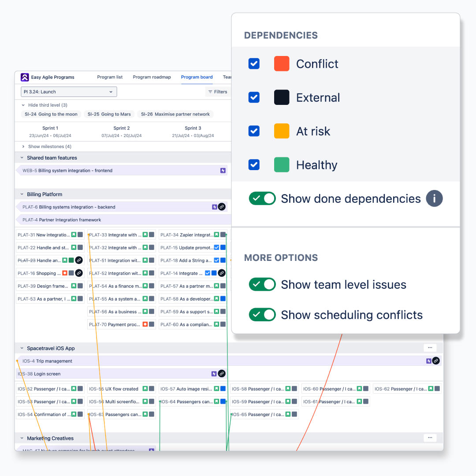The height and width of the screenshot is (476, 476).
Task: Collapse the Billing Platform group
Action: (22, 194)
